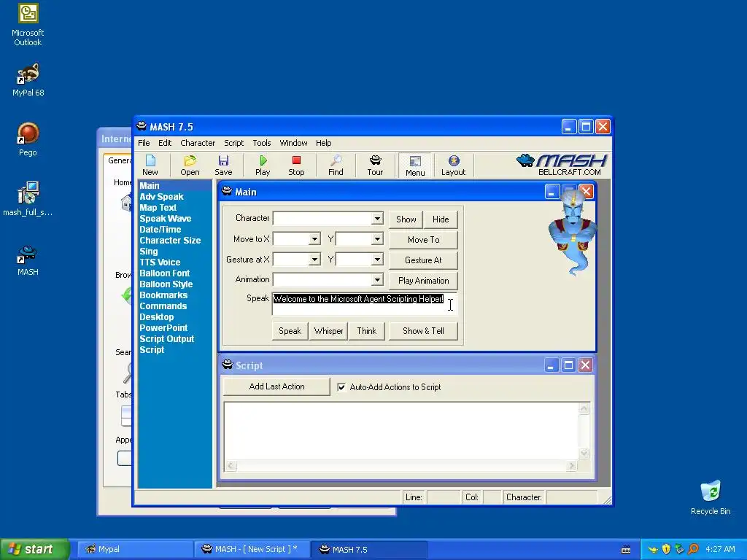Select Speak Wave in the sidebar

click(x=166, y=219)
